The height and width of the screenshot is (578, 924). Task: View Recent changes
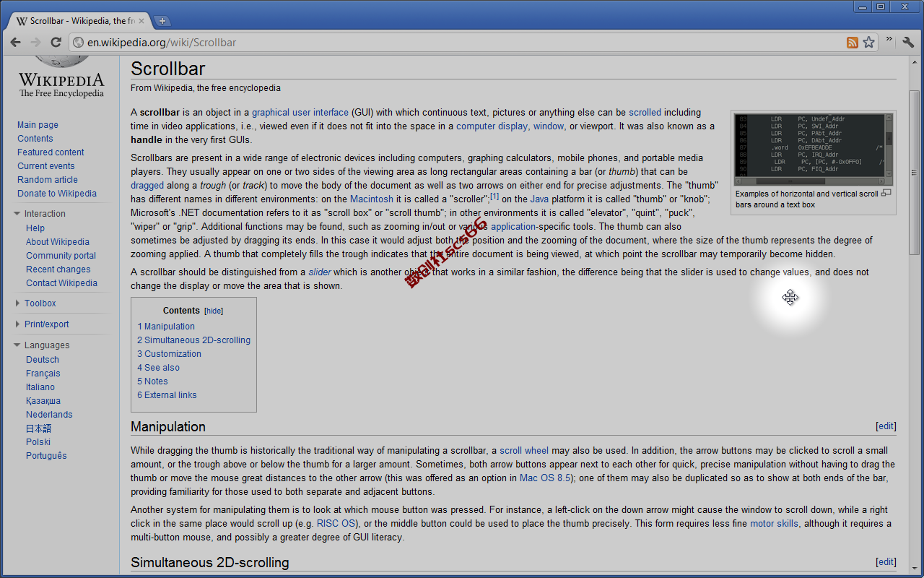58,269
